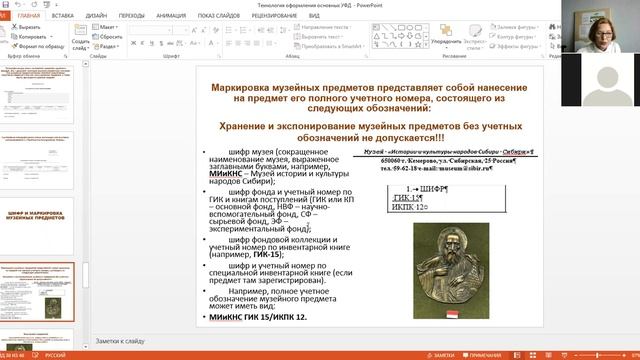Switch to ДИЗАЙН tab
Image resolution: width=640 pixels, height=360 pixels.
click(96, 16)
